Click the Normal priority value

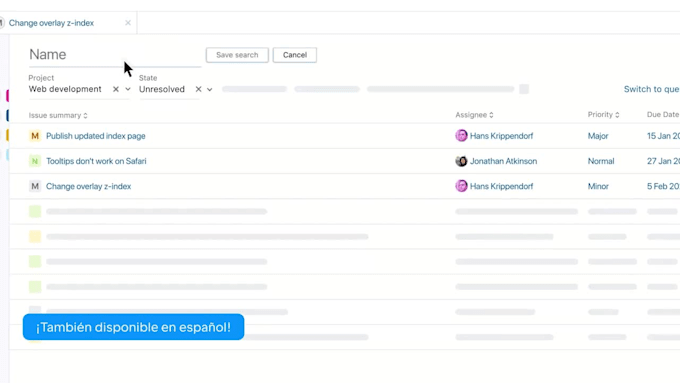click(601, 161)
